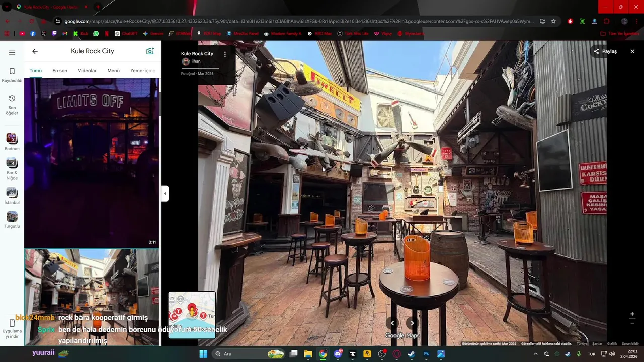Open the Facebook bookmark

tap(33, 34)
